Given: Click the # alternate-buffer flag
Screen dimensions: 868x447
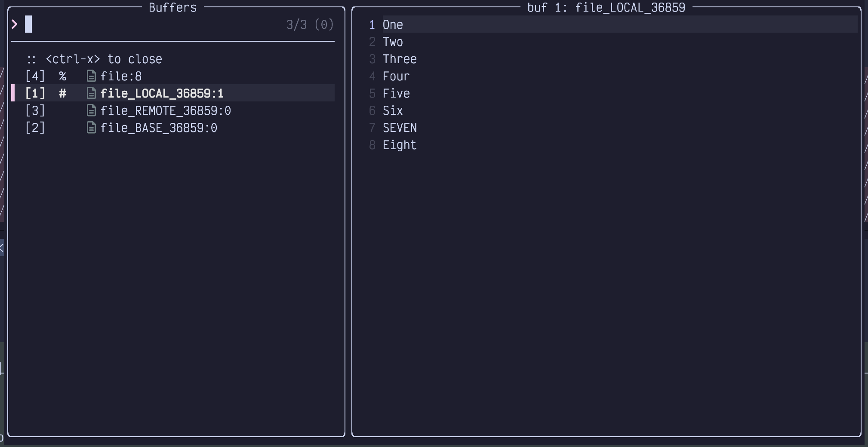Looking at the screenshot, I should click(63, 94).
